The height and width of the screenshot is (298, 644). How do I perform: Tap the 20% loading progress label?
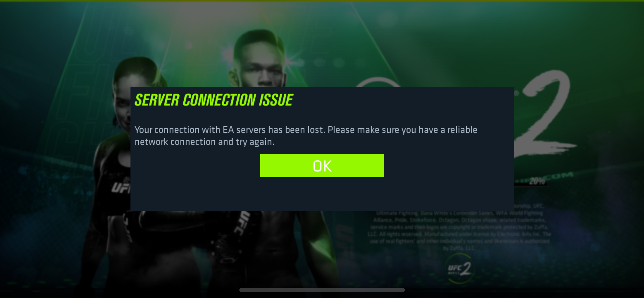point(537,181)
